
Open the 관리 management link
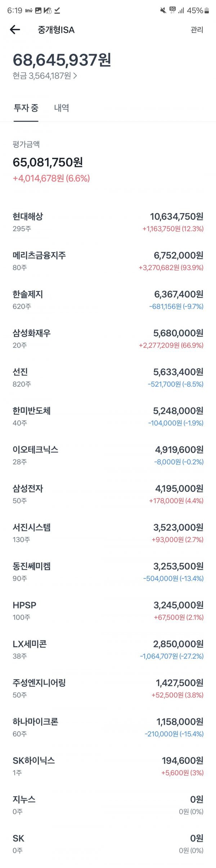point(197,30)
